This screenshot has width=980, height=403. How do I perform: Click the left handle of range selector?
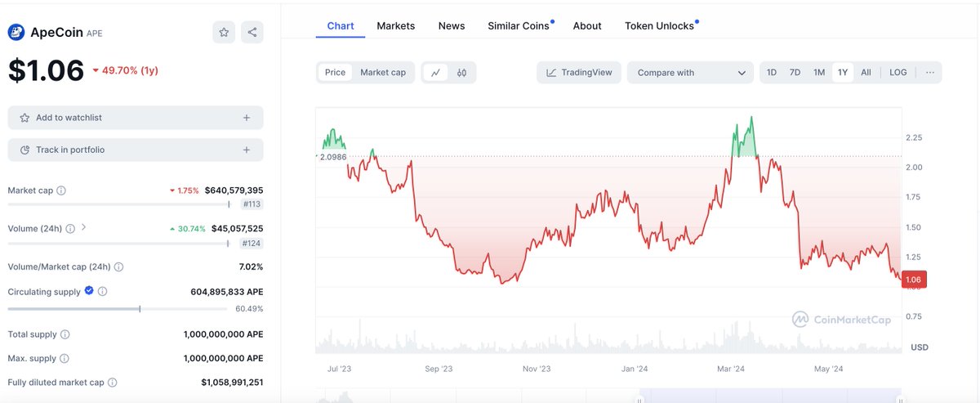[x=640, y=400]
